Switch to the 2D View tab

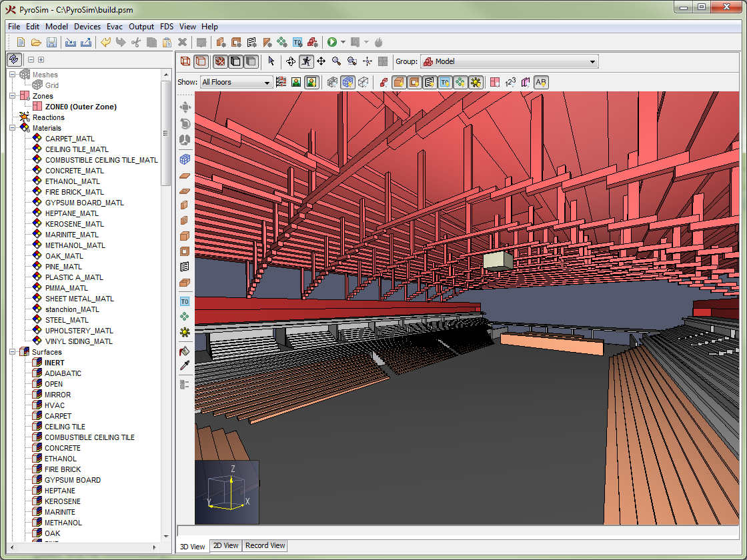[226, 546]
